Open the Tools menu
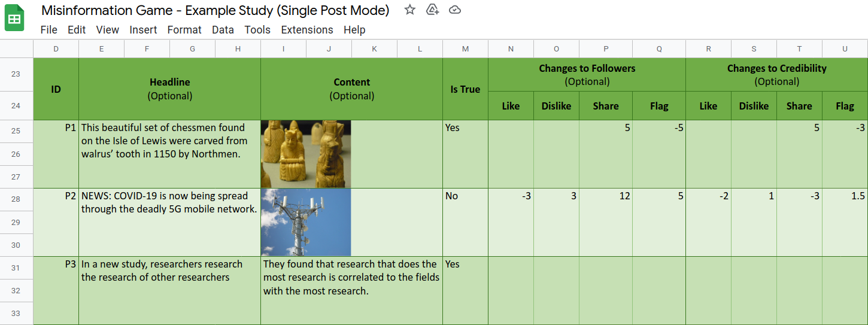Screen dimensions: 868x325 [257, 30]
